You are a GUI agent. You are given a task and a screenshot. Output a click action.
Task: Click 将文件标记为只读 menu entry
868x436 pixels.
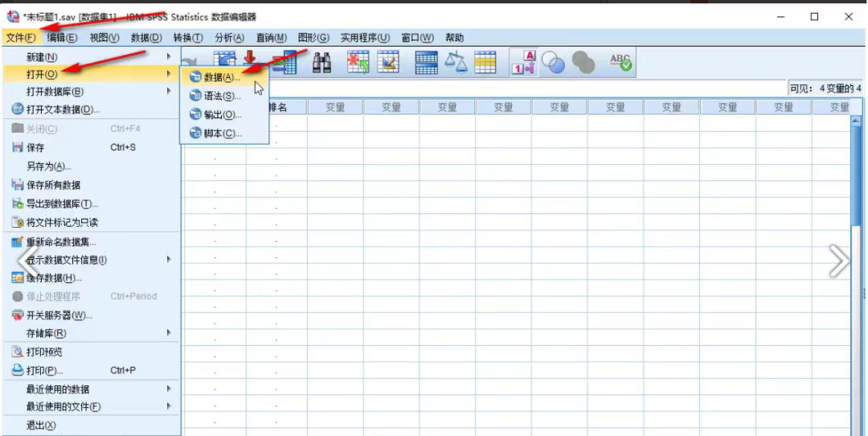(62, 222)
